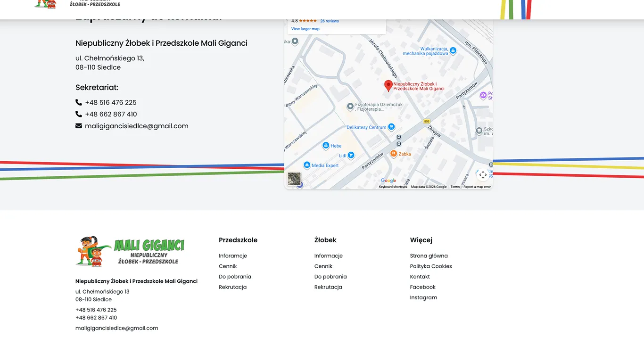Open the Facebook footer link
The height and width of the screenshot is (362, 644).
click(422, 287)
